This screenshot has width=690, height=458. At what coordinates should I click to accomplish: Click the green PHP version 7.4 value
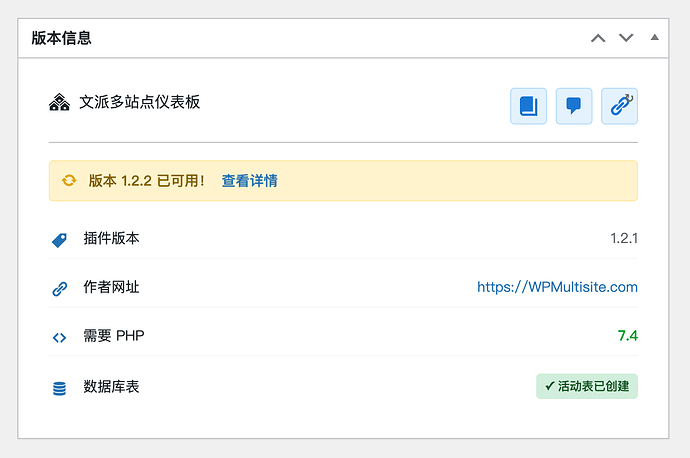pos(627,336)
